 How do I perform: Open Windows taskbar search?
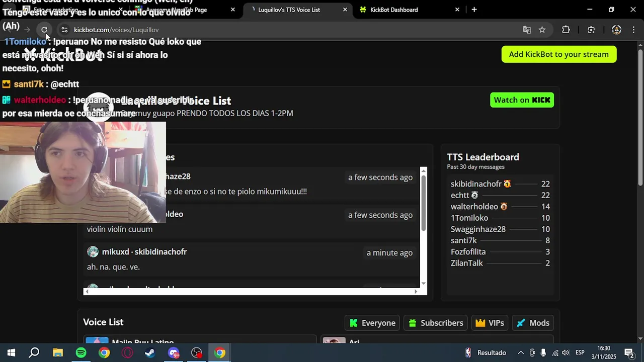(34, 352)
